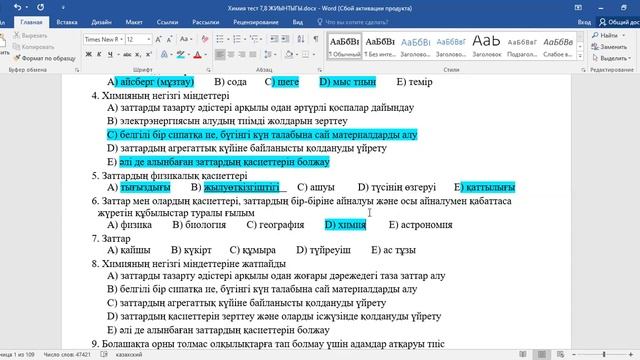Undo the last action in the title bar
The width and height of the screenshot is (640, 360).
(18, 7)
